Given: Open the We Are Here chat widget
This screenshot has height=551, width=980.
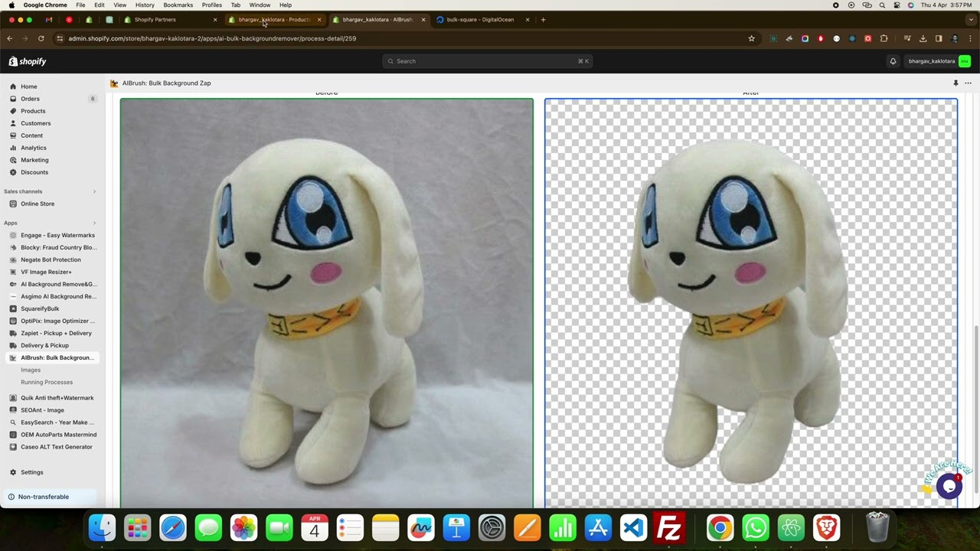Looking at the screenshot, I should pyautogui.click(x=949, y=485).
